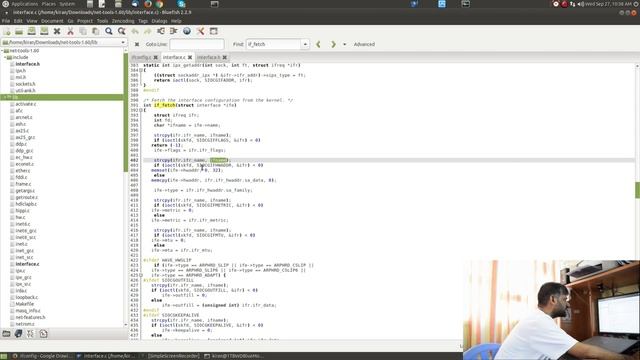The width and height of the screenshot is (640, 360).
Task: Click the Find previous left arrow
Action: (x=318, y=44)
